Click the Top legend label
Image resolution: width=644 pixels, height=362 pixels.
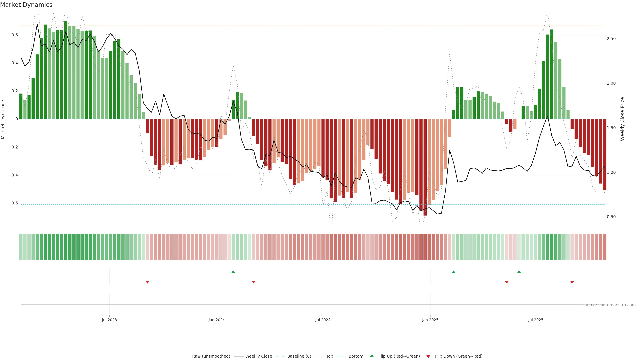pyautogui.click(x=330, y=356)
